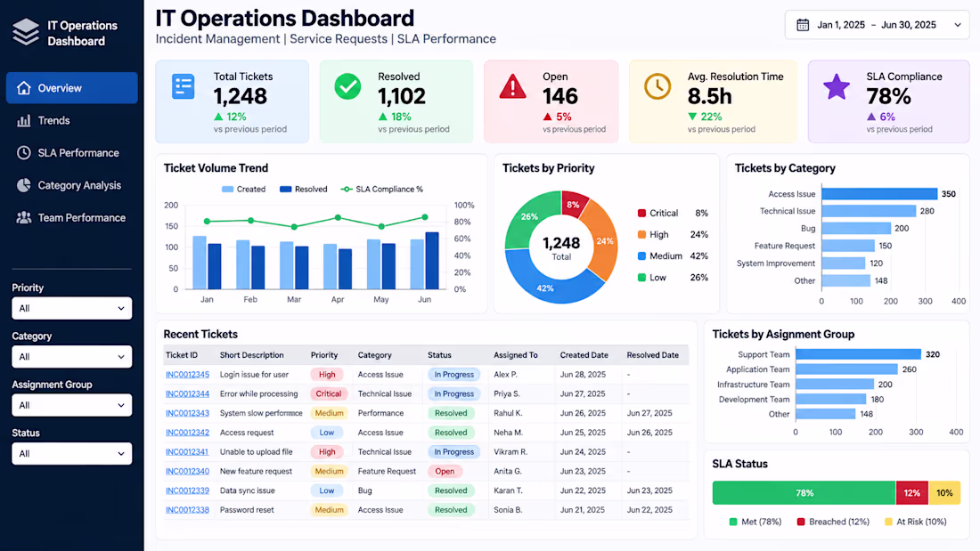Open the SLA Performance section
980x551 pixels.
click(x=72, y=153)
